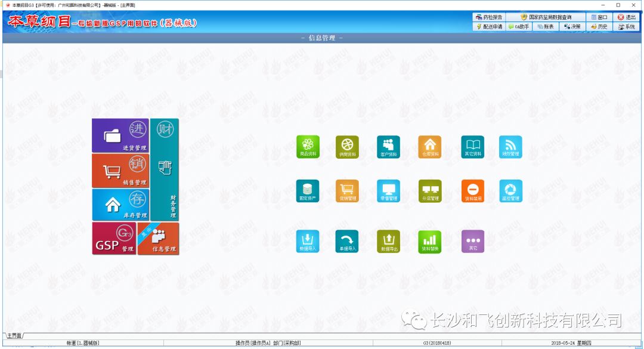
Task: Open the 供商资料 supplier info icon
Action: 347,147
